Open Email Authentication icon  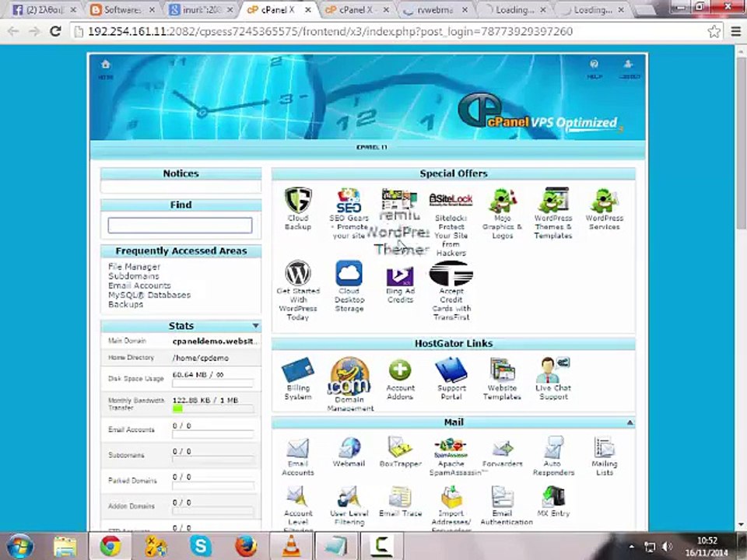click(x=502, y=497)
